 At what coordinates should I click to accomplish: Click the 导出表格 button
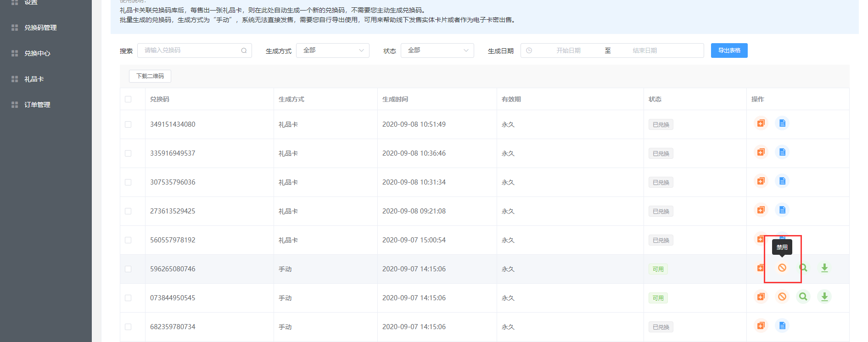(x=729, y=50)
